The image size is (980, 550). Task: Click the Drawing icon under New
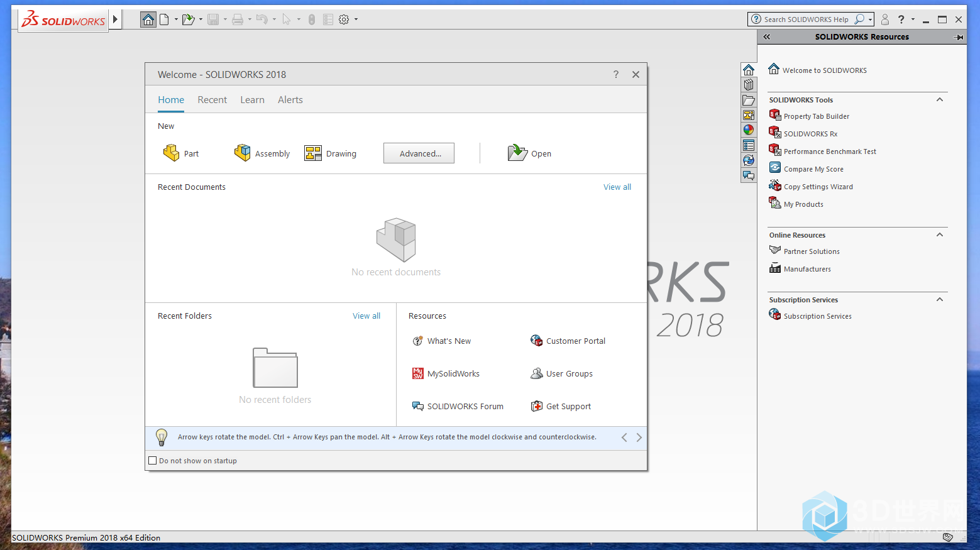click(313, 153)
